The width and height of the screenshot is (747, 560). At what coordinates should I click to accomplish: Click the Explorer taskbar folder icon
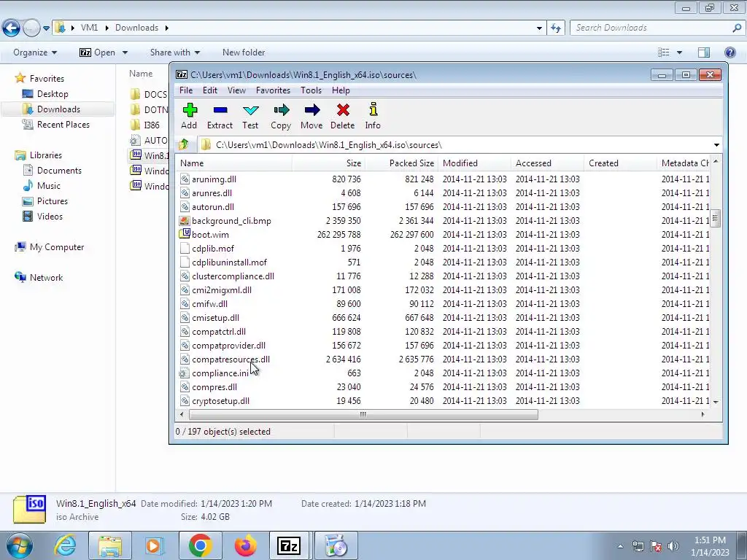click(110, 545)
